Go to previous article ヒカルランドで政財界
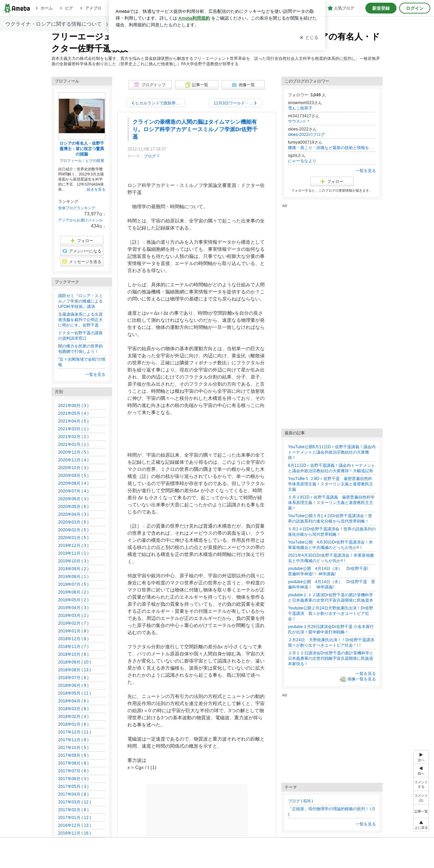Screen dimensions: 434x868 pyautogui.click(x=155, y=103)
